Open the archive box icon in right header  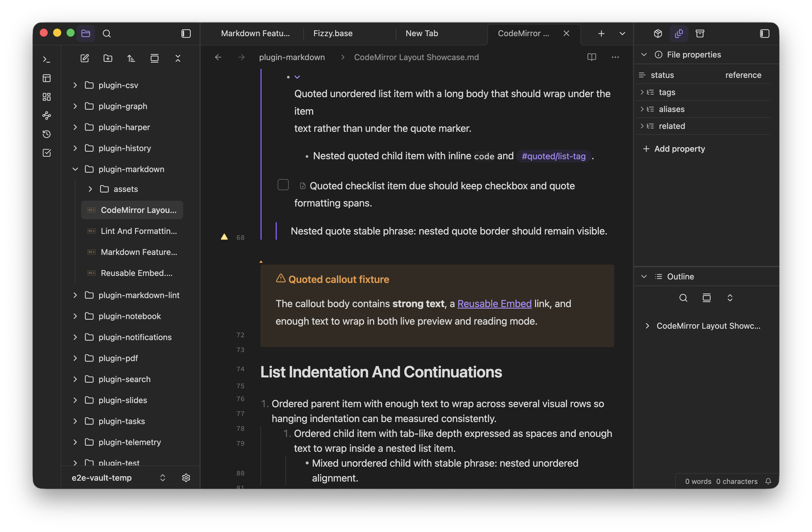[x=700, y=34]
